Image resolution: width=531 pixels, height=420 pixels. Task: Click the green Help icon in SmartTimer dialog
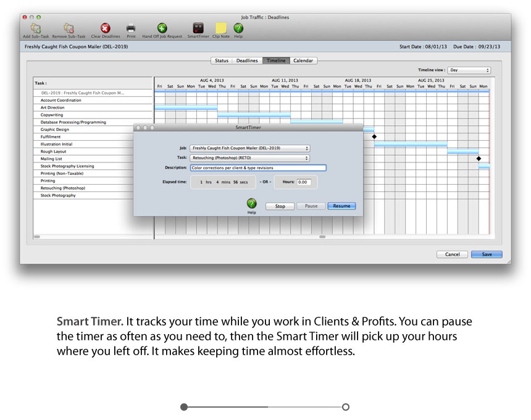(x=251, y=203)
